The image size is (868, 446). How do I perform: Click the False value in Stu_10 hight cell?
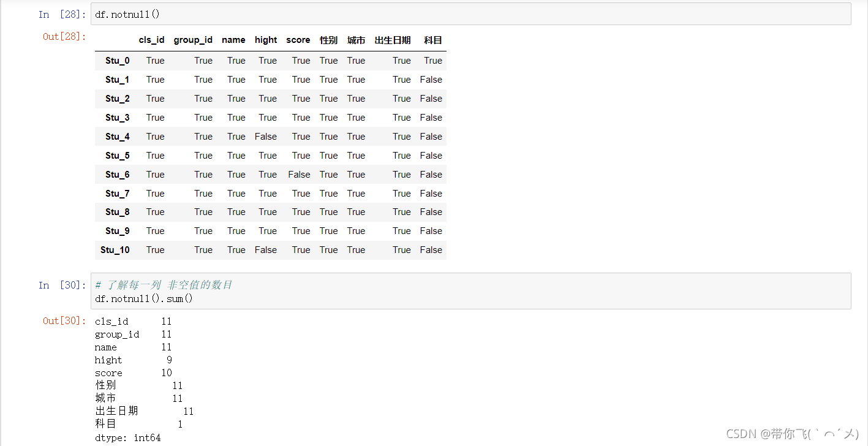click(x=266, y=250)
